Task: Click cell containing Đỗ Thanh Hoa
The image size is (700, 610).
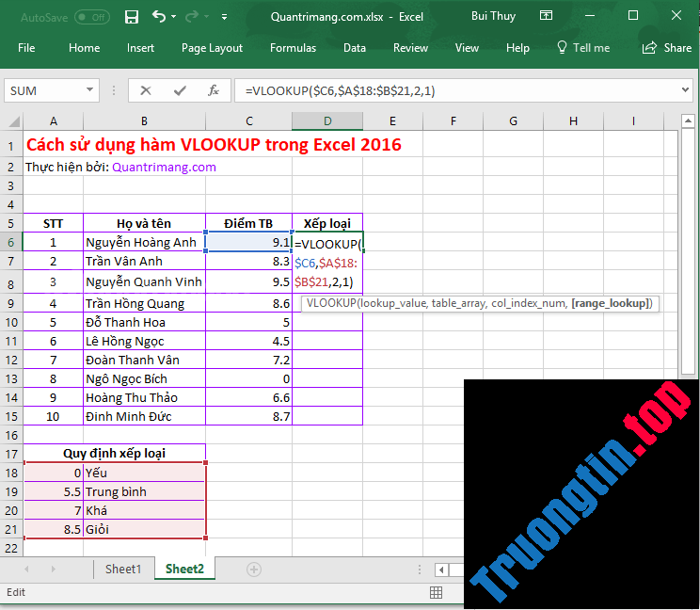Action: [x=144, y=323]
